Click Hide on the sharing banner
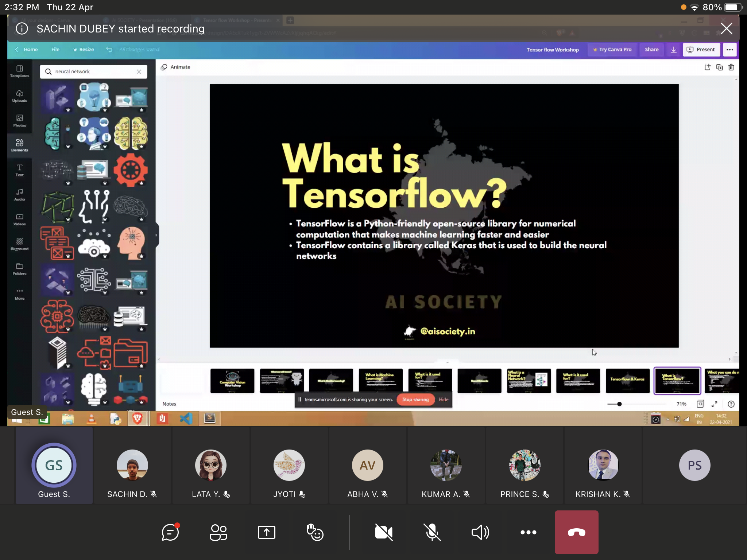Viewport: 747px width, 560px height. click(444, 400)
